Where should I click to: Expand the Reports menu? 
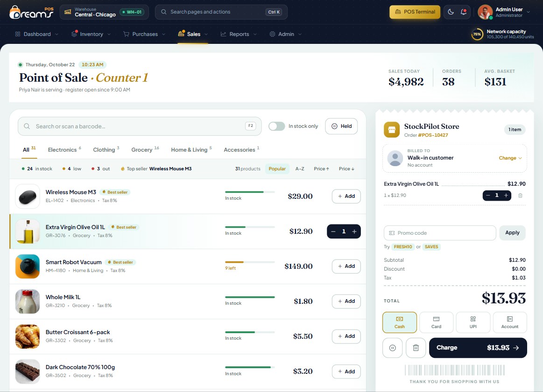[x=239, y=34]
